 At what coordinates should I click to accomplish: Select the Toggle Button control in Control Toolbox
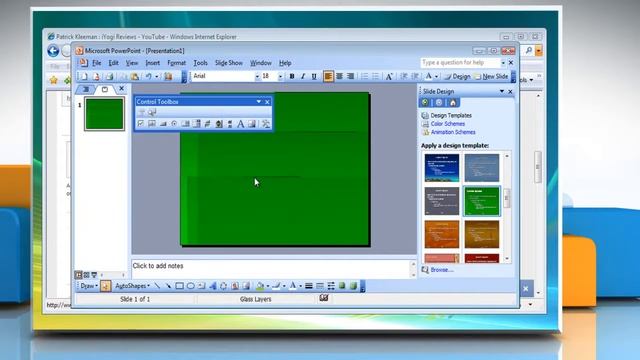pos(207,124)
